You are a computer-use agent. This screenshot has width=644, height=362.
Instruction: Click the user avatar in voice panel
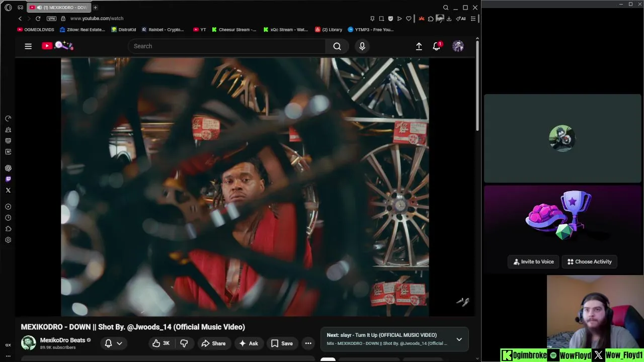[562, 138]
